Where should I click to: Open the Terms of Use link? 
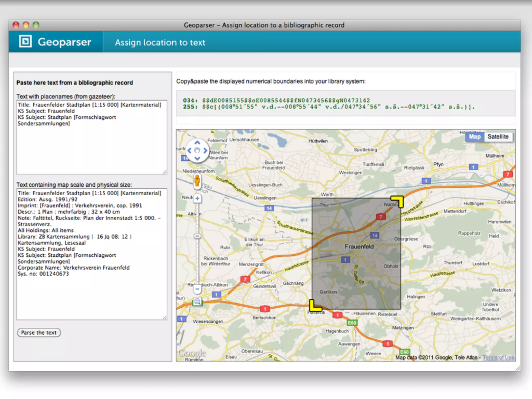click(x=498, y=357)
